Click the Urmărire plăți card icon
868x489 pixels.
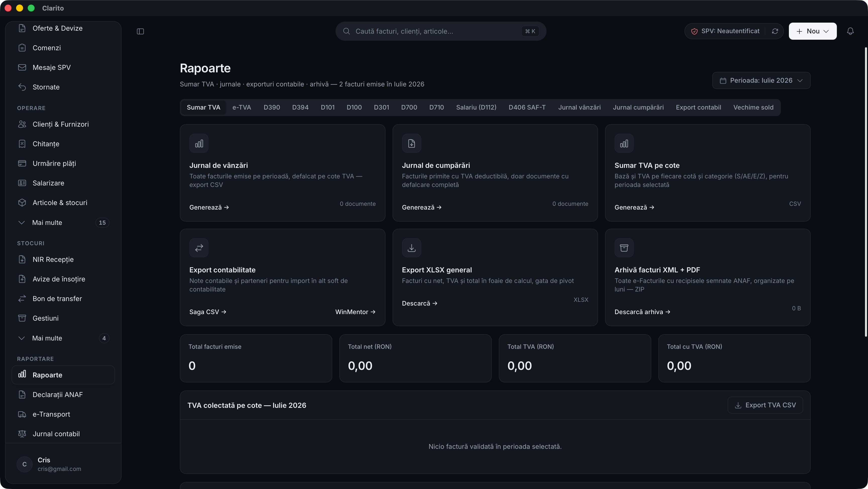(x=22, y=163)
